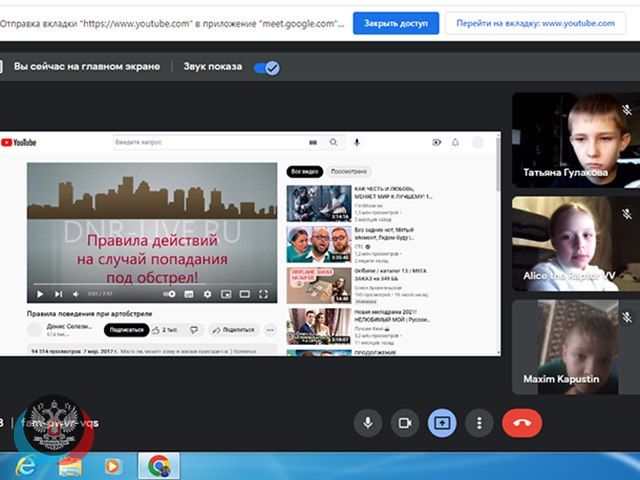The height and width of the screenshot is (480, 640).
Task: Open File Explorer from the taskbar
Action: pos(71,466)
